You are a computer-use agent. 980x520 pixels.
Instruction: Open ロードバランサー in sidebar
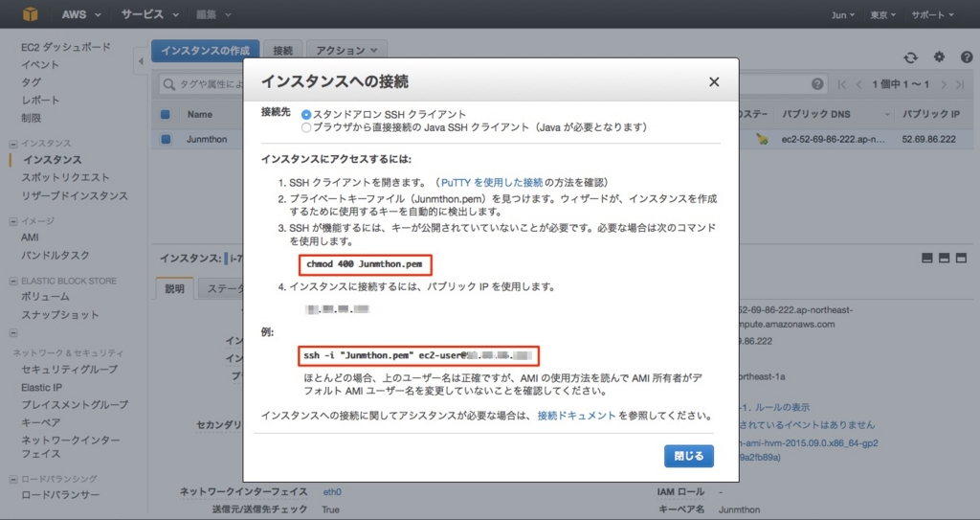click(60, 494)
